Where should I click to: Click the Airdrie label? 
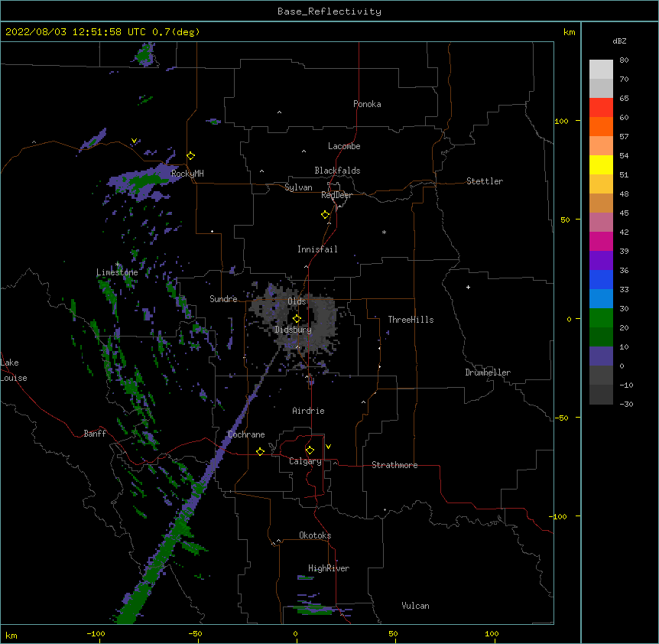(308, 411)
